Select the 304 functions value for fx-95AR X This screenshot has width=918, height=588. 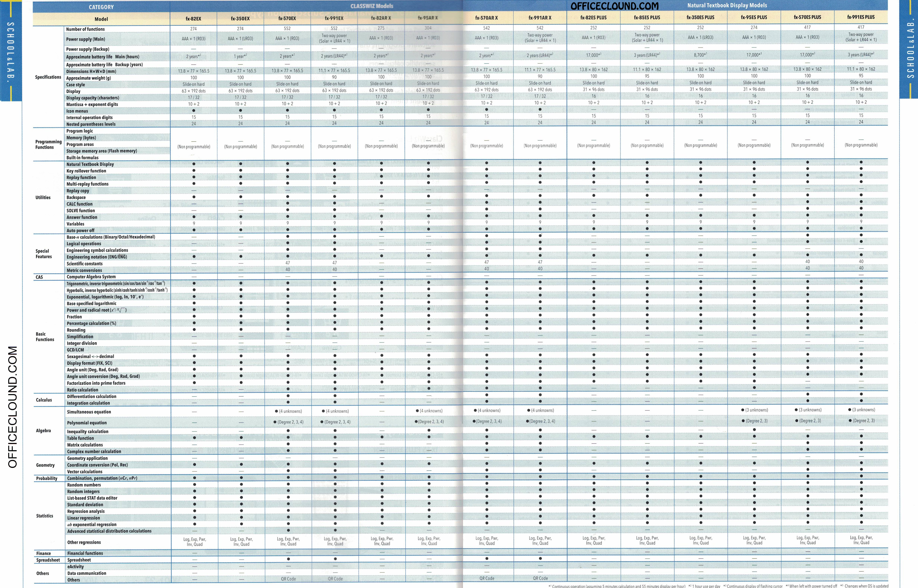[428, 28]
